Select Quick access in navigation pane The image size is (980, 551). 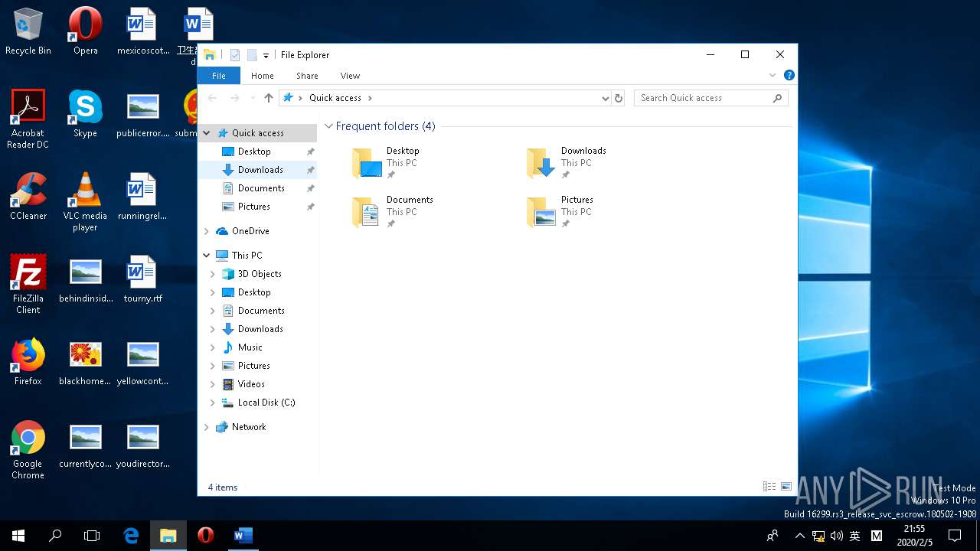257,133
